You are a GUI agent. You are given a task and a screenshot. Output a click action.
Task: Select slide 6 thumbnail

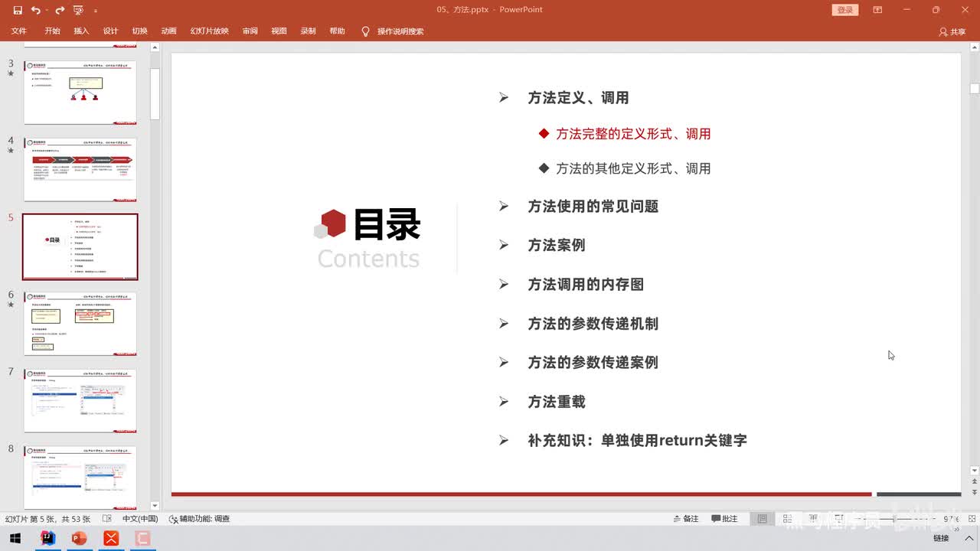pos(80,324)
